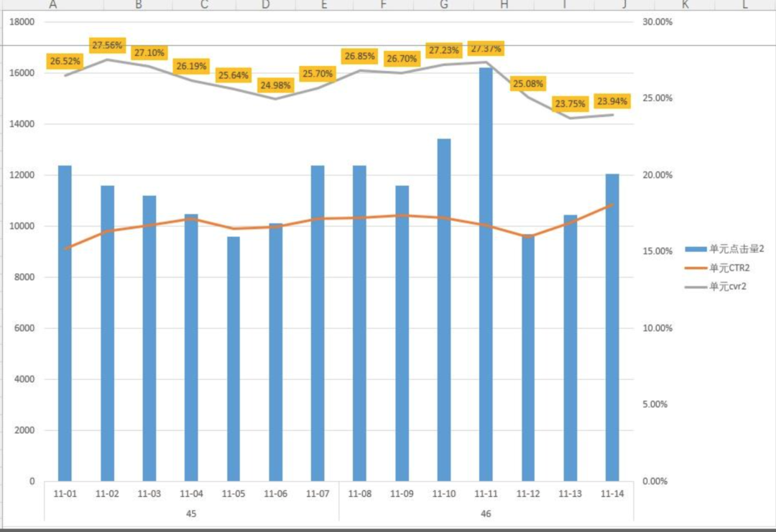
Task: Select the 26.19% data label
Action: 192,66
